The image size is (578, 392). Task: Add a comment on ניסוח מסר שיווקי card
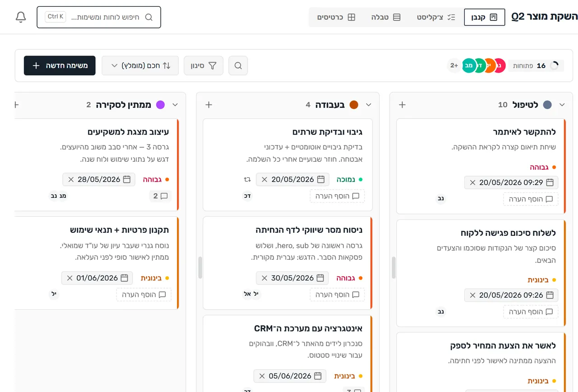click(337, 294)
